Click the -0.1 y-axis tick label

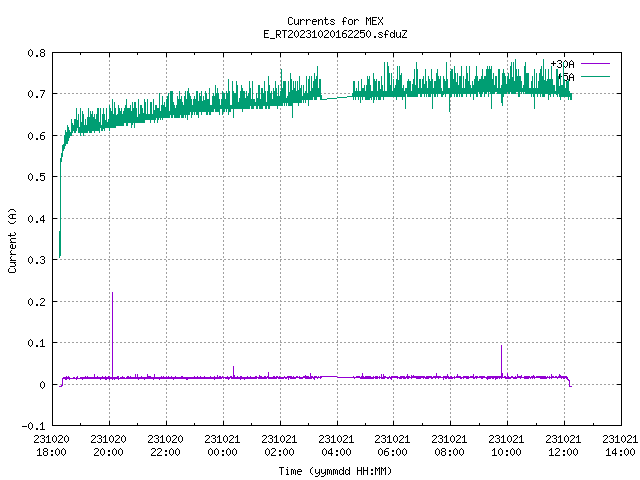[x=33, y=426]
